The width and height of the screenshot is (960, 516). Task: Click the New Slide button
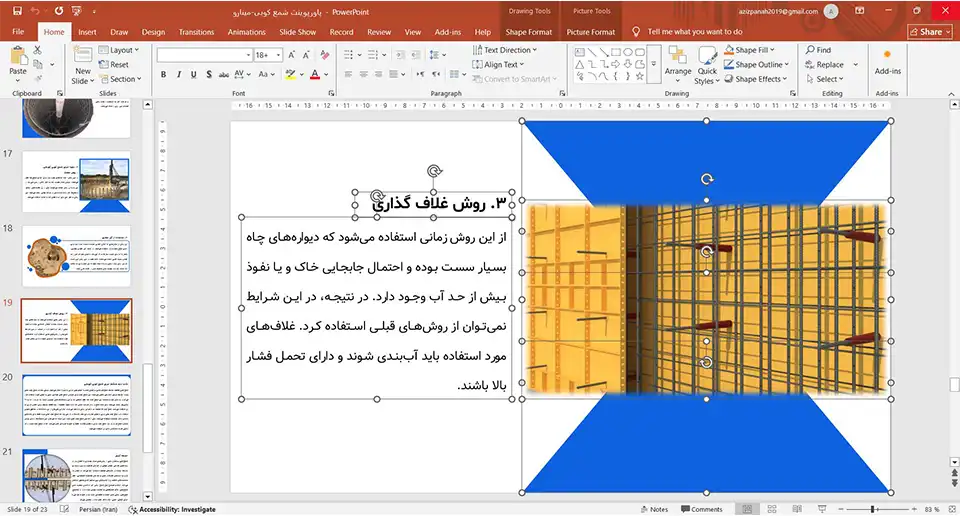click(x=83, y=65)
